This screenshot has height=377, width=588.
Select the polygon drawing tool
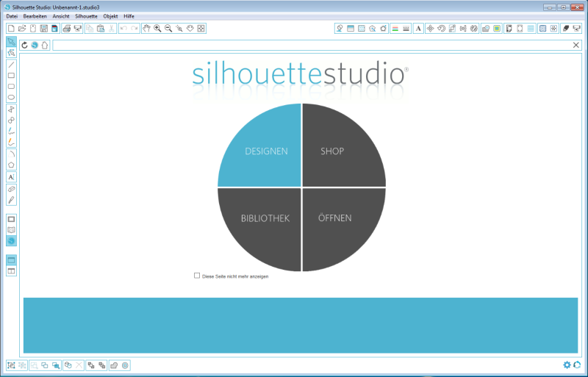point(11,109)
